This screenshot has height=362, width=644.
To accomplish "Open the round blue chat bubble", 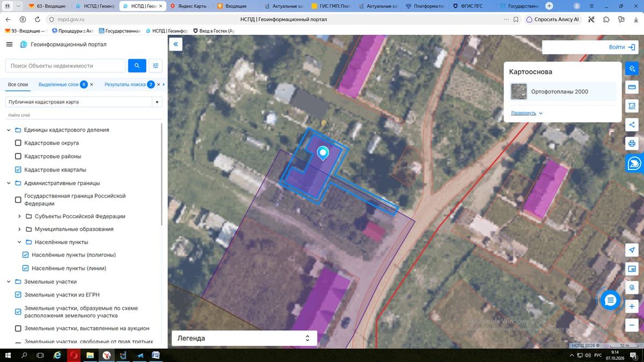I will [610, 300].
